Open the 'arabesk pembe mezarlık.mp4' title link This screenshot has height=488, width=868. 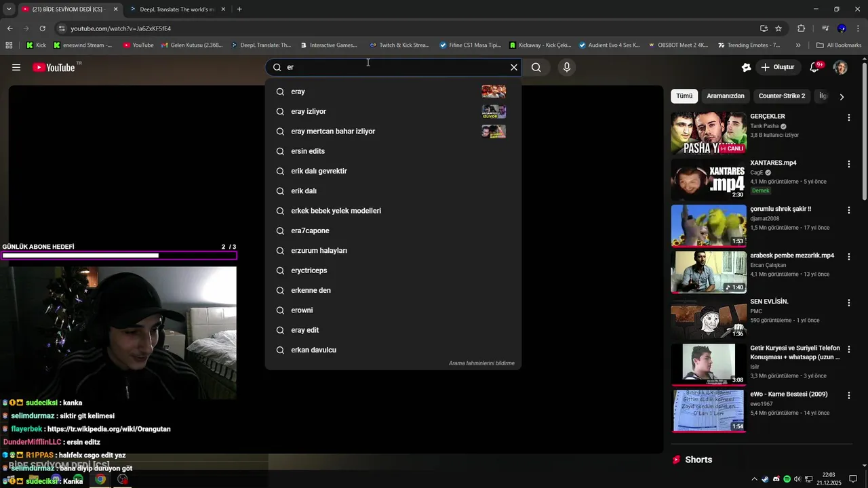(x=792, y=256)
